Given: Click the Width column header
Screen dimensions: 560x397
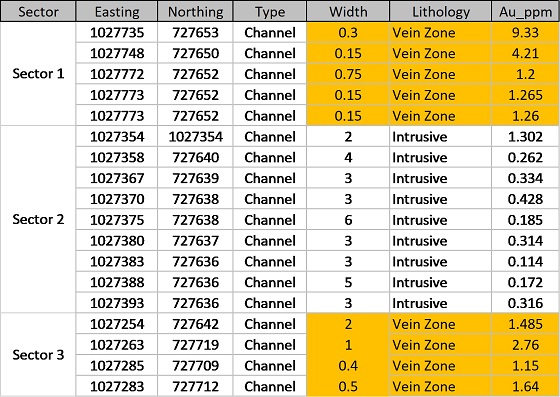Looking at the screenshot, I should (348, 11).
